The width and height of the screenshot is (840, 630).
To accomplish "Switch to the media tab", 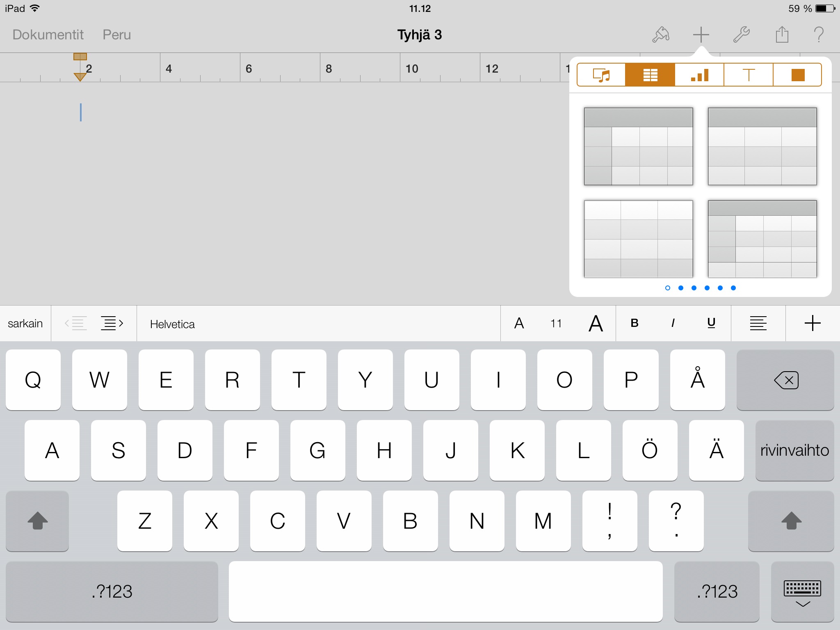I will click(601, 75).
